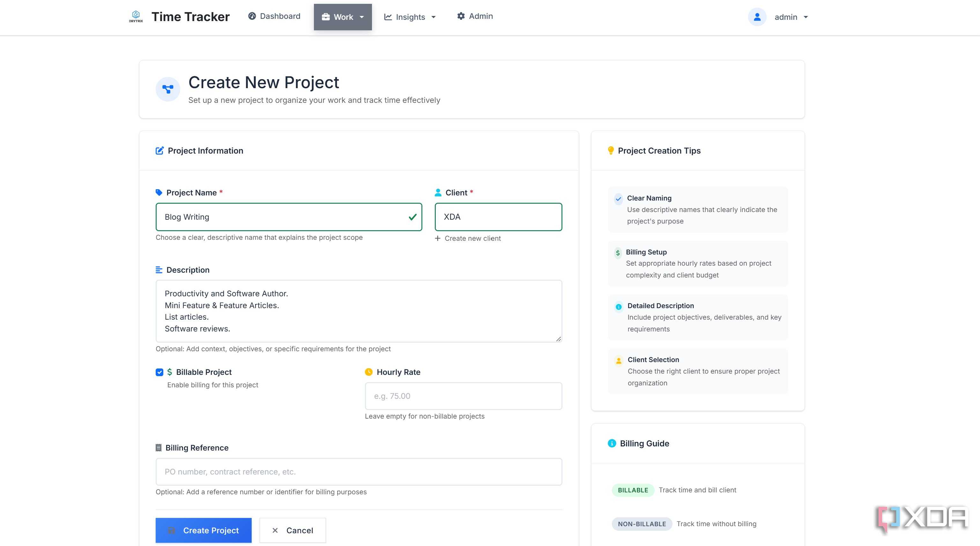Viewport: 980px width, 546px height.
Task: Open the Admin menu item
Action: (x=475, y=16)
